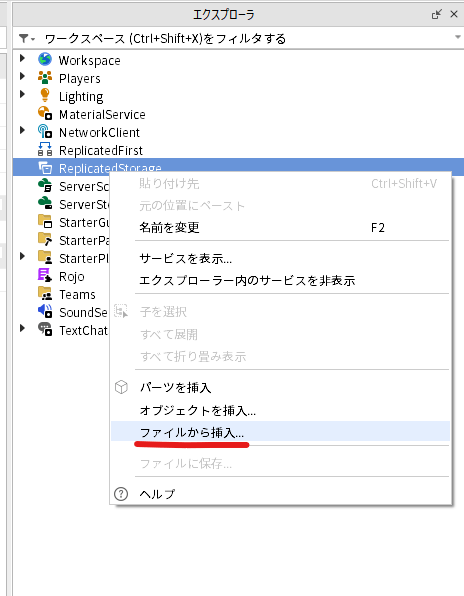Click the ReplicatedFirst icon
This screenshot has width=464, height=596.
(x=45, y=149)
